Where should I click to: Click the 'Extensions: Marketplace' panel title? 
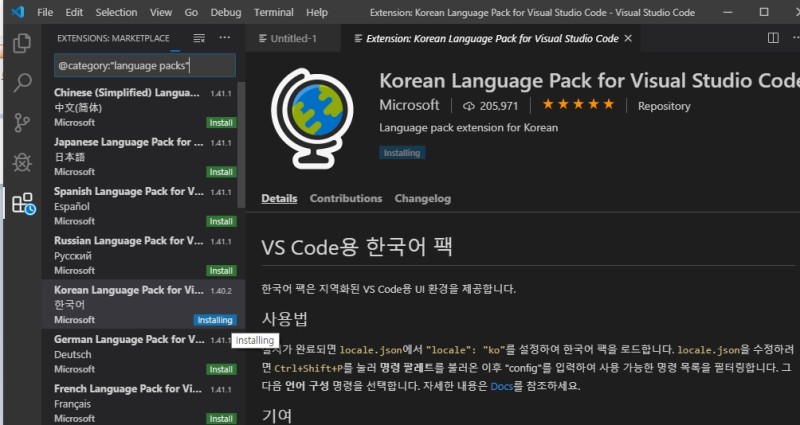pyautogui.click(x=113, y=38)
